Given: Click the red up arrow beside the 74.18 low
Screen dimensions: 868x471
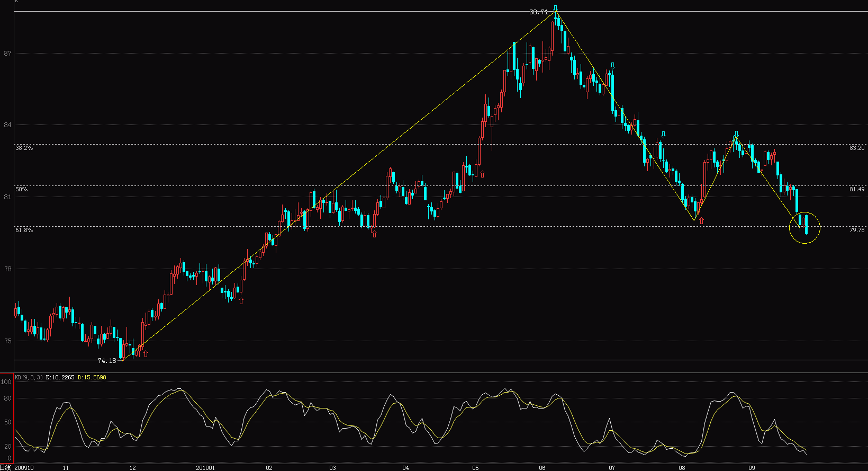Looking at the screenshot, I should pos(146,353).
